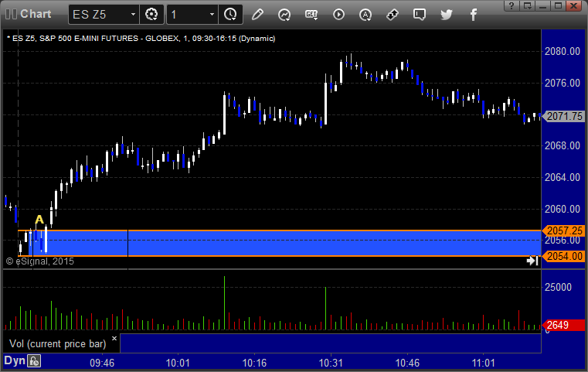Share chart via Facebook icon
This screenshot has height=372, width=588.
pos(473,15)
